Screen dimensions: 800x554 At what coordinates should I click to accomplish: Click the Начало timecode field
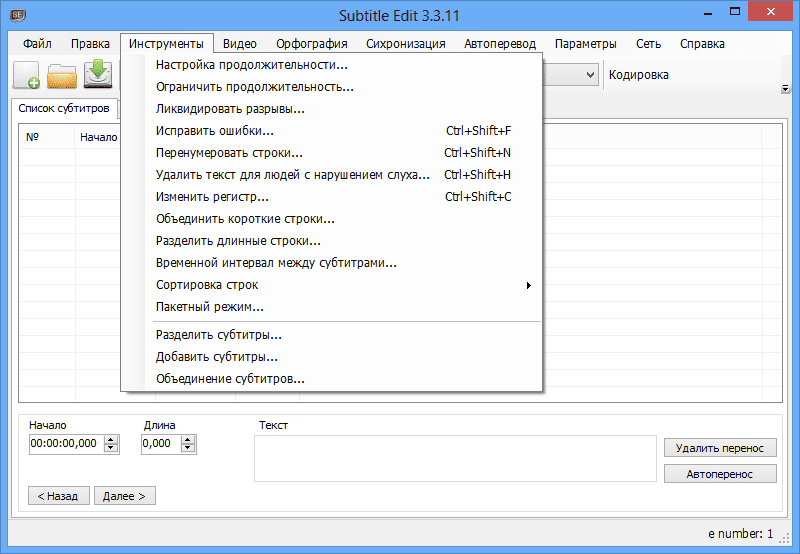65,443
